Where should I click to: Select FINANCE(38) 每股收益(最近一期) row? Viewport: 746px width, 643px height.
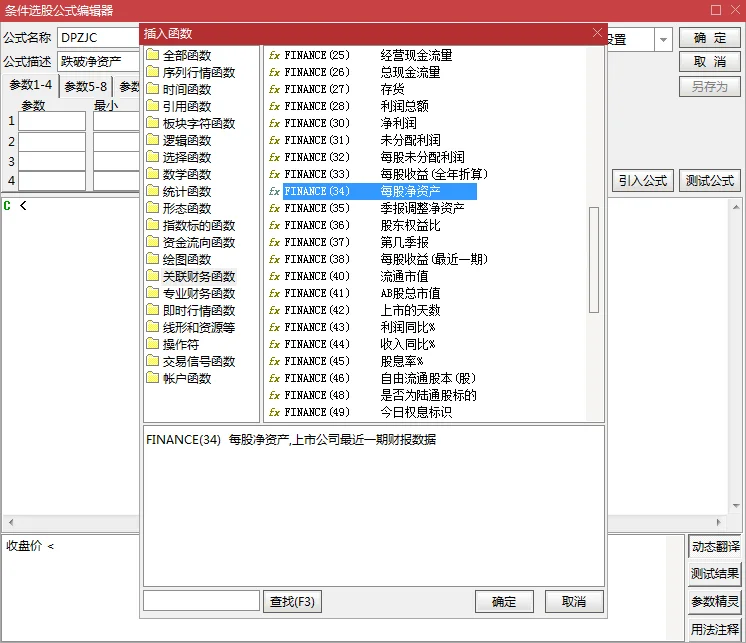(386, 259)
